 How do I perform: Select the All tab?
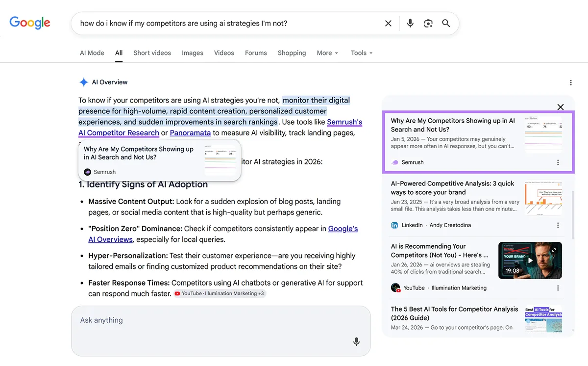coord(119,53)
